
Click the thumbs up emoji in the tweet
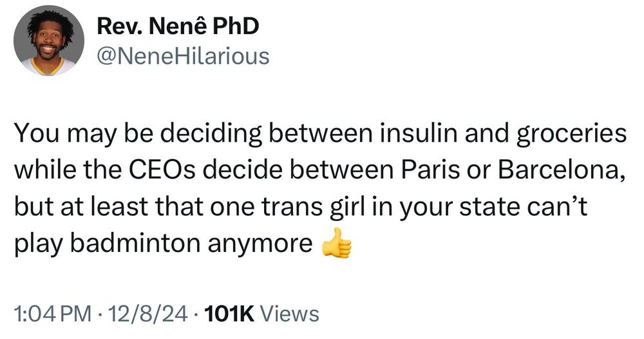point(337,243)
